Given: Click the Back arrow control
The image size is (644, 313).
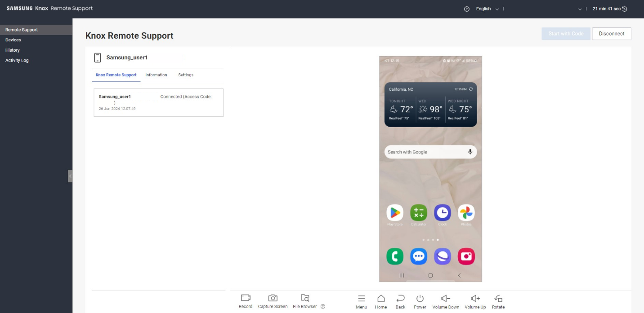Looking at the screenshot, I should tap(400, 299).
